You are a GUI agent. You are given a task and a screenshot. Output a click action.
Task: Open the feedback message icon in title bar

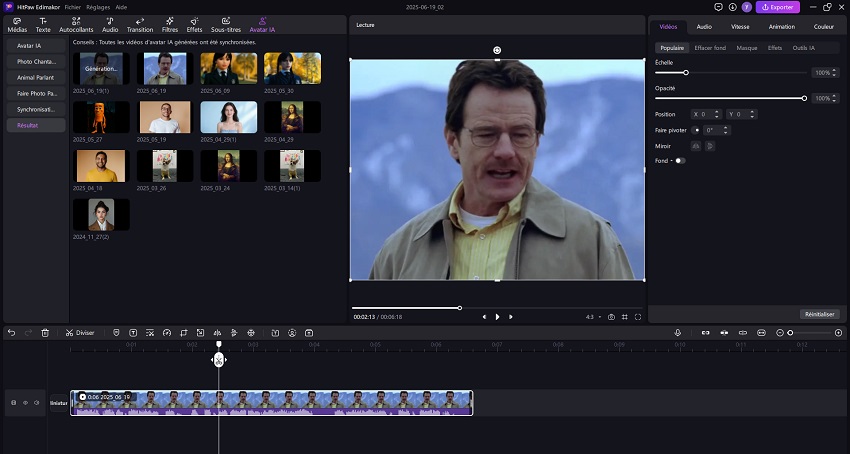click(x=718, y=7)
